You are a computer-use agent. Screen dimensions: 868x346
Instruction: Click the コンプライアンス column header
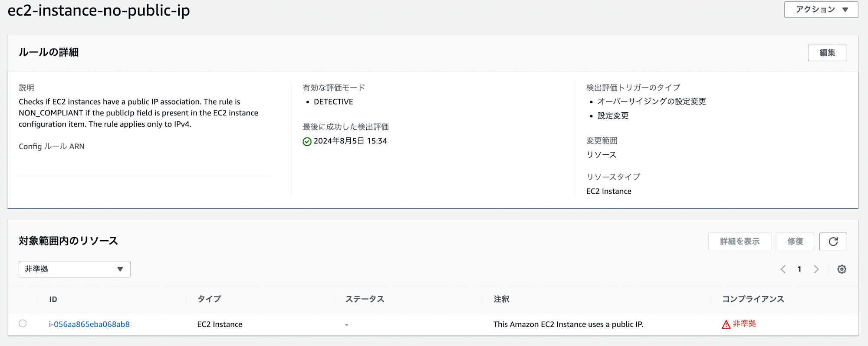point(753,299)
